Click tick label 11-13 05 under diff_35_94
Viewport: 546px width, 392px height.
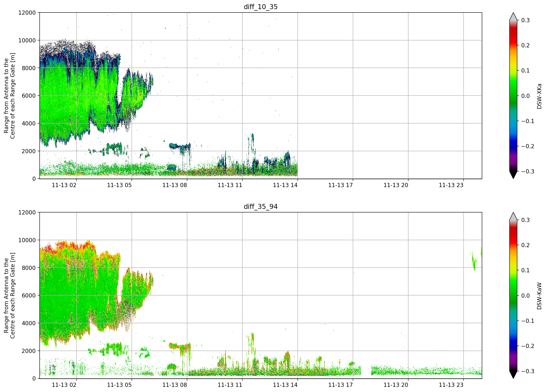[120, 385]
